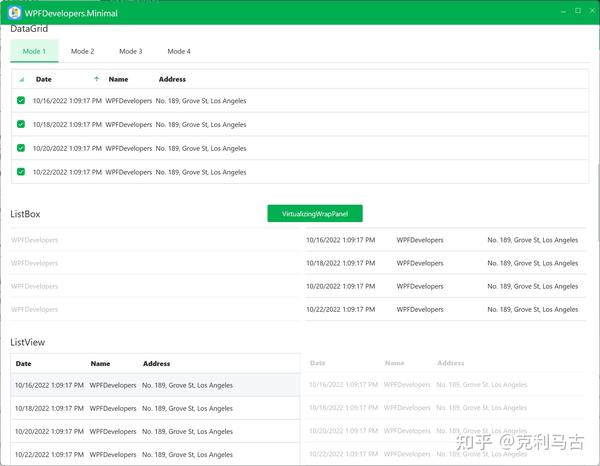Click the enabled ListView Date header
Screen dimensions: 600x466
[23, 363]
